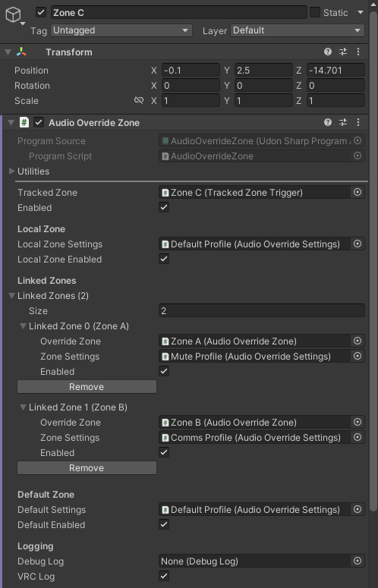Viewport: 378px width, 588px height.
Task: Click Remove button under Linked Zone 1
Action: click(x=87, y=467)
